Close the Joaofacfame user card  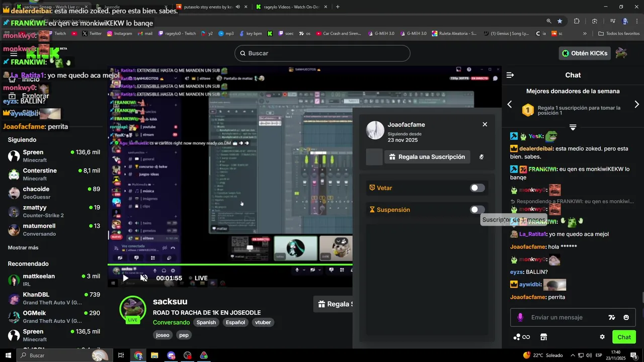point(485,124)
